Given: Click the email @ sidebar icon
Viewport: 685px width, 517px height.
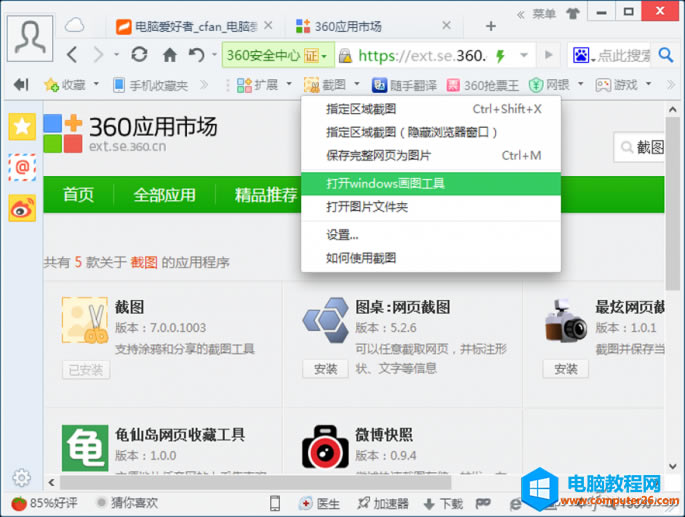Looking at the screenshot, I should 22,166.
